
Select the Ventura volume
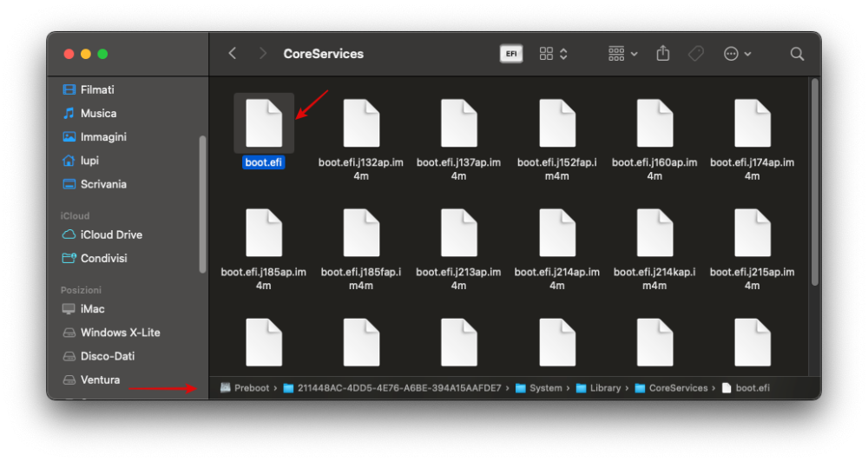tap(91, 380)
